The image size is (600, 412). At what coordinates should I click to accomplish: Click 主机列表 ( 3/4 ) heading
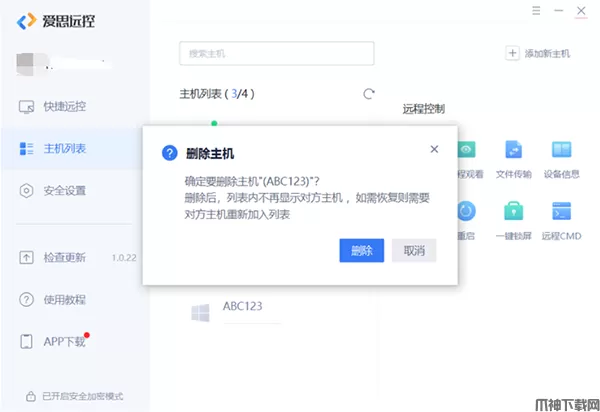217,94
